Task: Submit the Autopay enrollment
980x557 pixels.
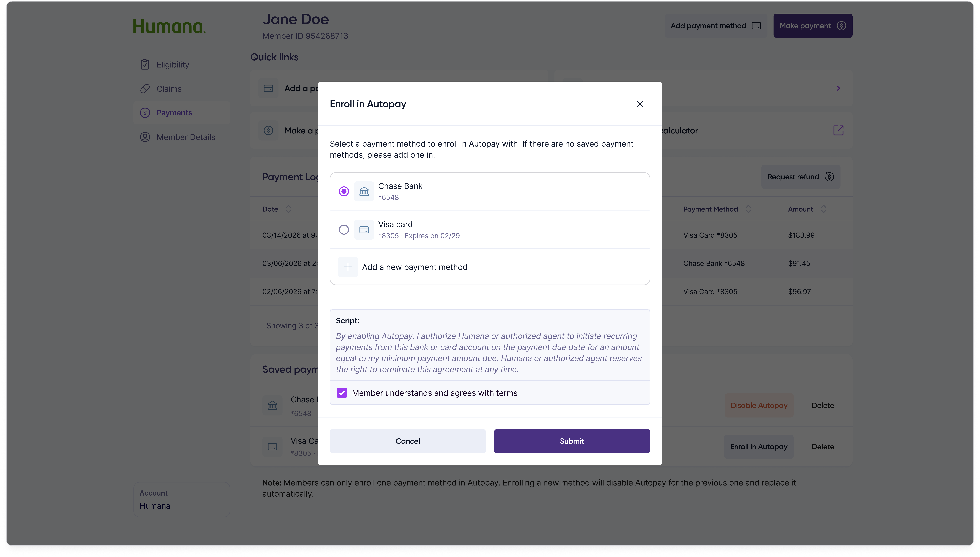Action: coord(571,441)
